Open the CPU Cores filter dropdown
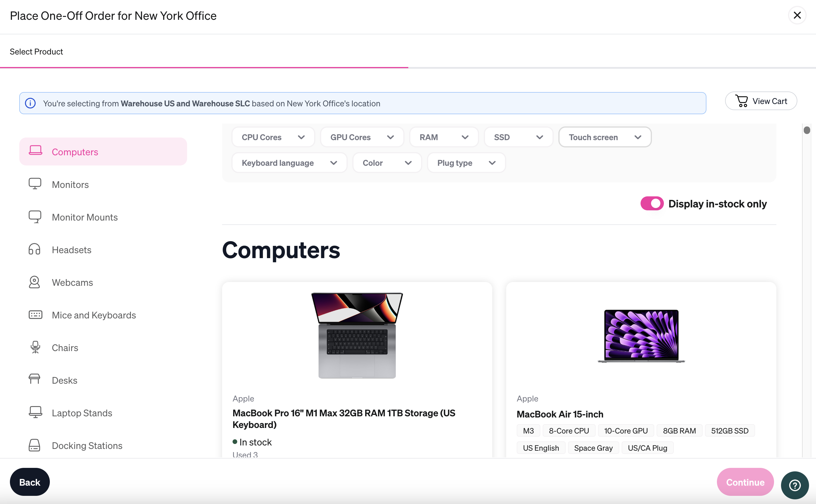 point(273,137)
